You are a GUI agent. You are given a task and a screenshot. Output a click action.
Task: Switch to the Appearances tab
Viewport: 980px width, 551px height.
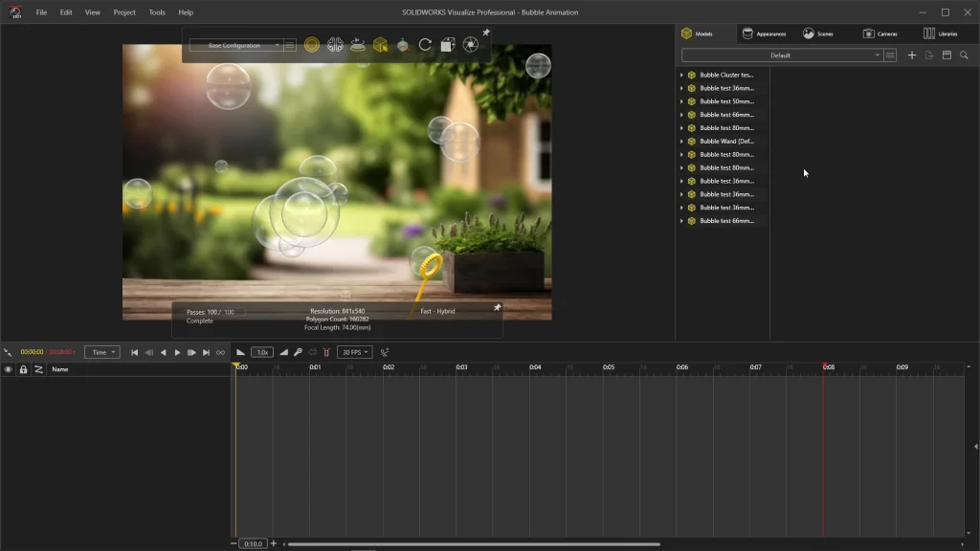point(764,33)
